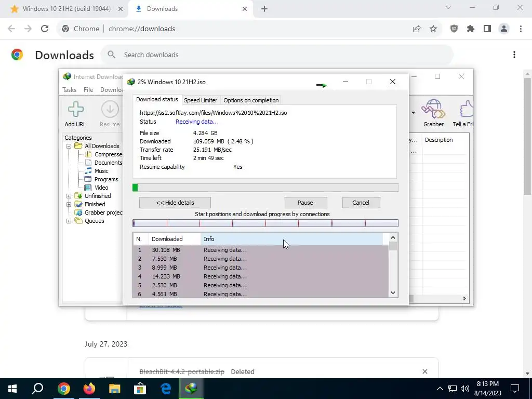Open the File menu in IDM
The image size is (532, 399).
click(x=88, y=89)
